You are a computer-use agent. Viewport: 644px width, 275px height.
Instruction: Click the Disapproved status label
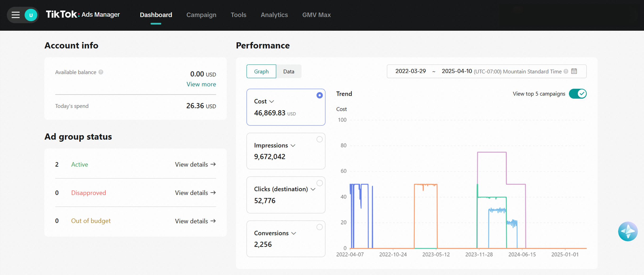point(88,193)
